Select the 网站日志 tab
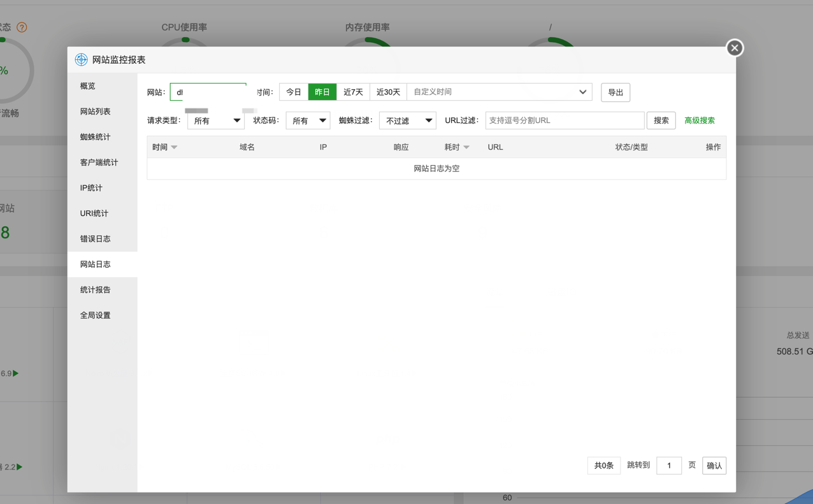 point(103,264)
